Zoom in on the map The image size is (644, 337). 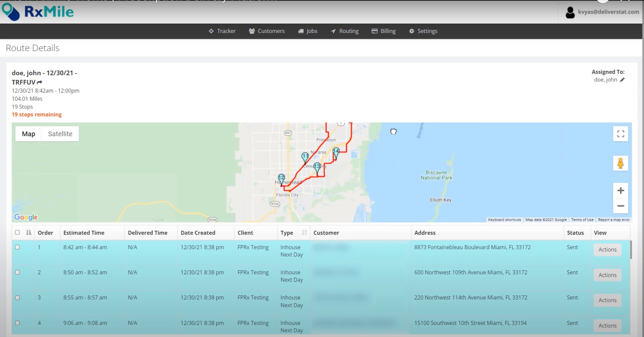pyautogui.click(x=620, y=191)
